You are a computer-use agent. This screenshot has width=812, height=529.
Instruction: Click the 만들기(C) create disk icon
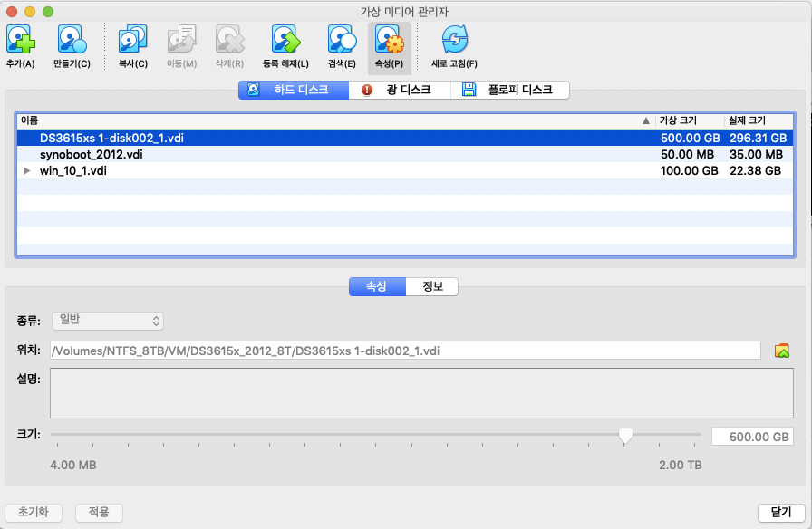[x=72, y=41]
